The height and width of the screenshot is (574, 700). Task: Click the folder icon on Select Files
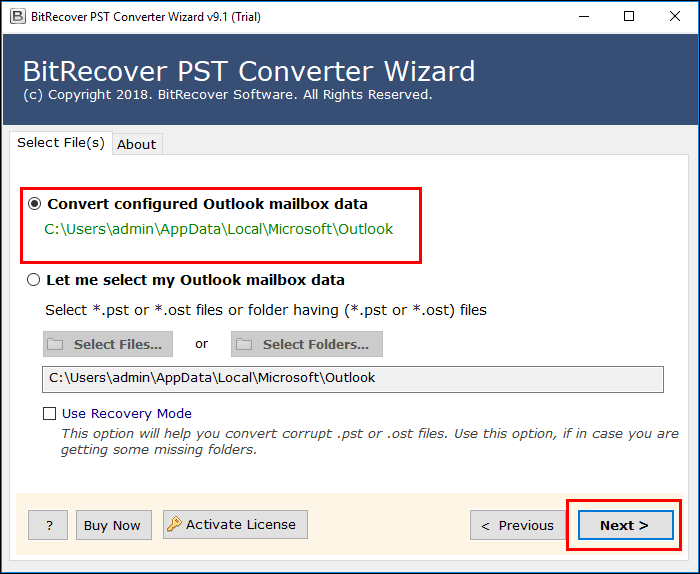(56, 345)
